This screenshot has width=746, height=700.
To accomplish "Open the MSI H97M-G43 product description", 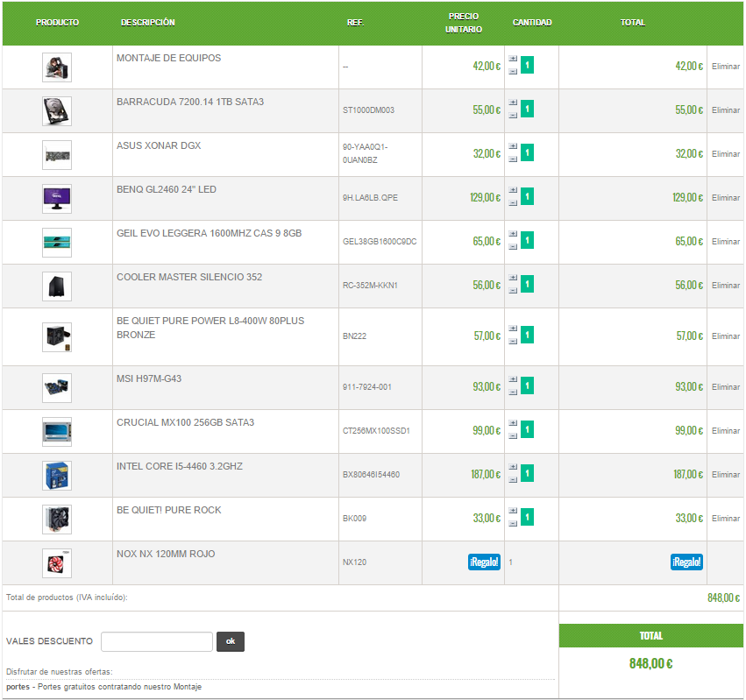I will (149, 379).
